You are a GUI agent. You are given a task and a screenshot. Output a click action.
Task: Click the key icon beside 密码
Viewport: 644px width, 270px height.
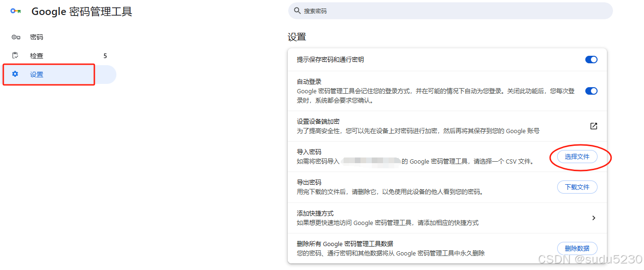pyautogui.click(x=15, y=37)
